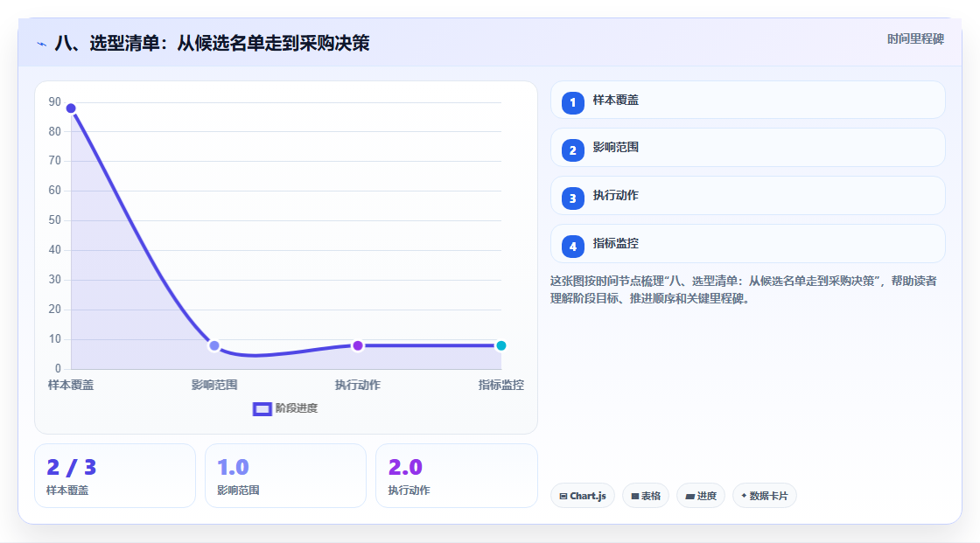Click the 进度 tag
The height and width of the screenshot is (543, 980).
click(701, 496)
